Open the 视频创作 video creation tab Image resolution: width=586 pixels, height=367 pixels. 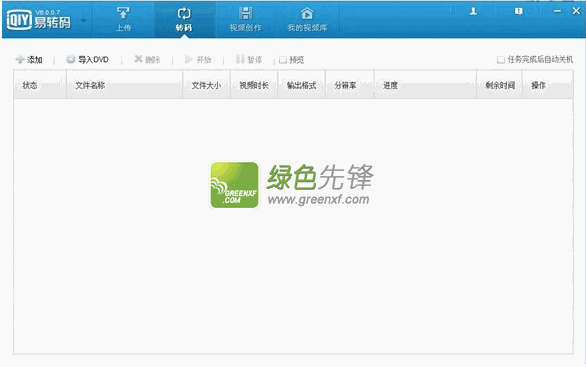pos(246,19)
